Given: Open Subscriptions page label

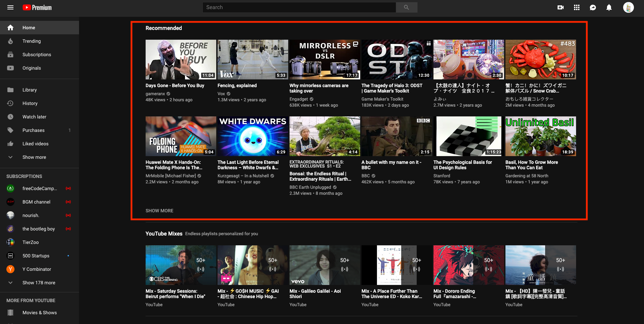Looking at the screenshot, I should click(37, 55).
